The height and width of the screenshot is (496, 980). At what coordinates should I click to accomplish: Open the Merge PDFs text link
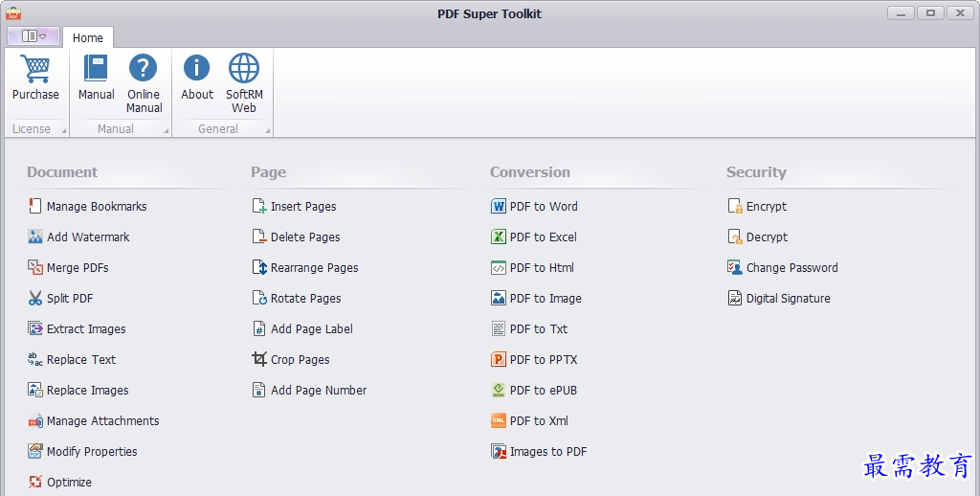(x=78, y=268)
